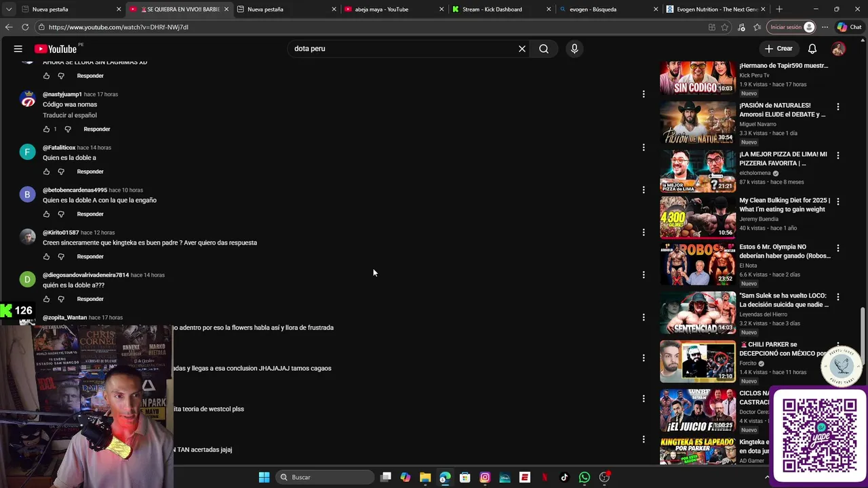Add this page to favorites star

[725, 27]
